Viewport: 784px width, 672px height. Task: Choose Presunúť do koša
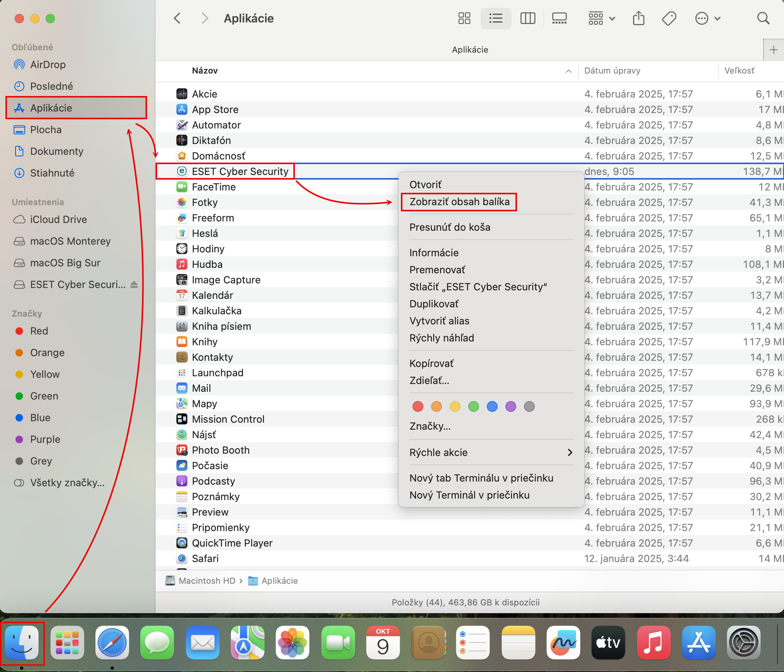(x=450, y=227)
